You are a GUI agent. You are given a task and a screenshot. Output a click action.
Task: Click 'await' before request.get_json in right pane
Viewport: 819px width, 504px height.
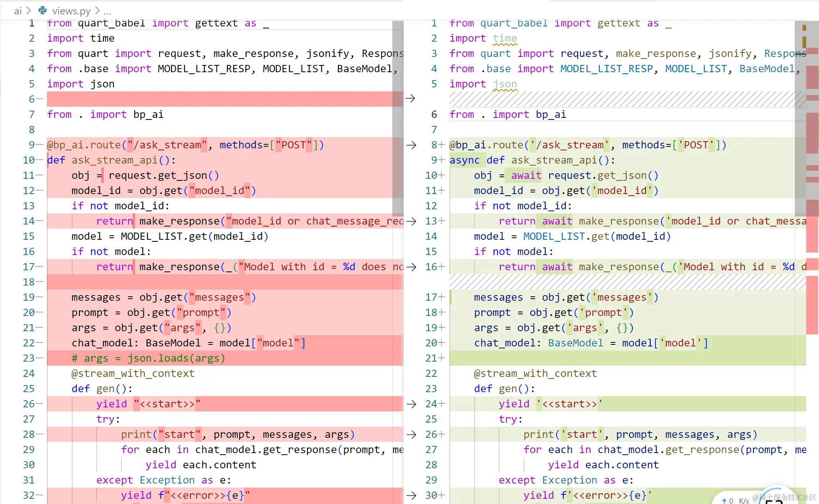click(x=526, y=175)
